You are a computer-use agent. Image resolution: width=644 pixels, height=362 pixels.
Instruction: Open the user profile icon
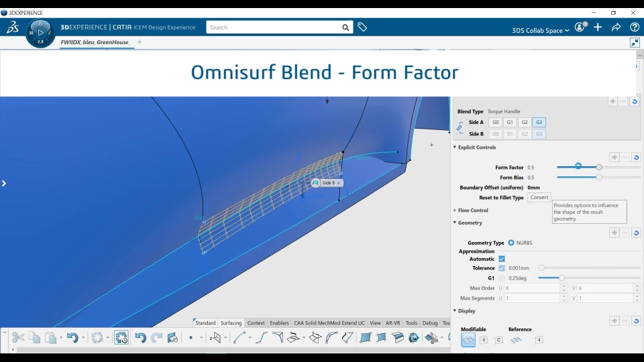click(580, 27)
